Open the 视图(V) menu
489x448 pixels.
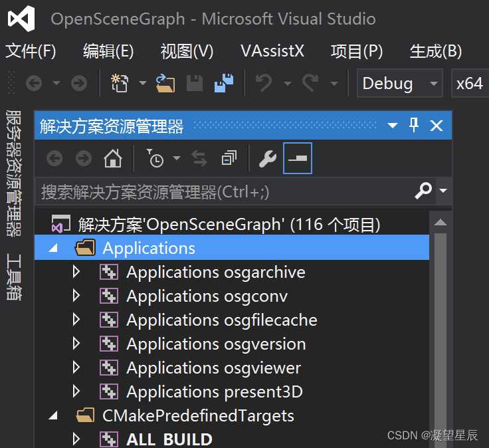pyautogui.click(x=187, y=51)
